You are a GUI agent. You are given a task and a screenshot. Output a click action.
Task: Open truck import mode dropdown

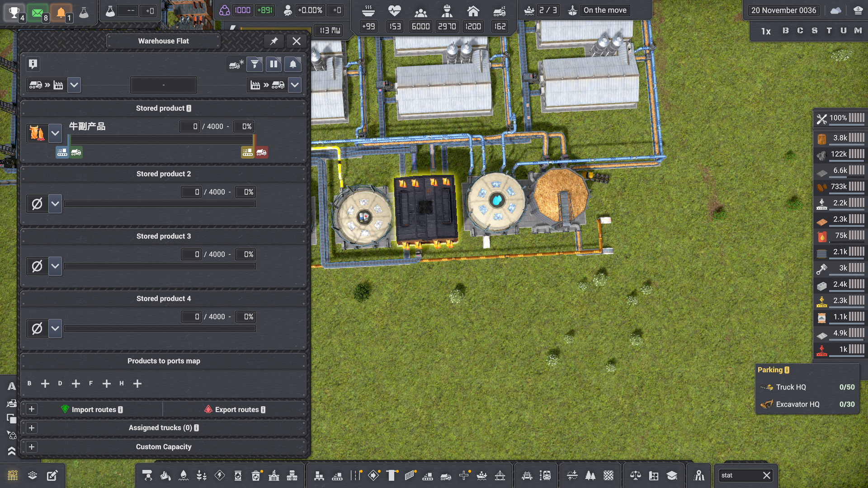point(74,85)
